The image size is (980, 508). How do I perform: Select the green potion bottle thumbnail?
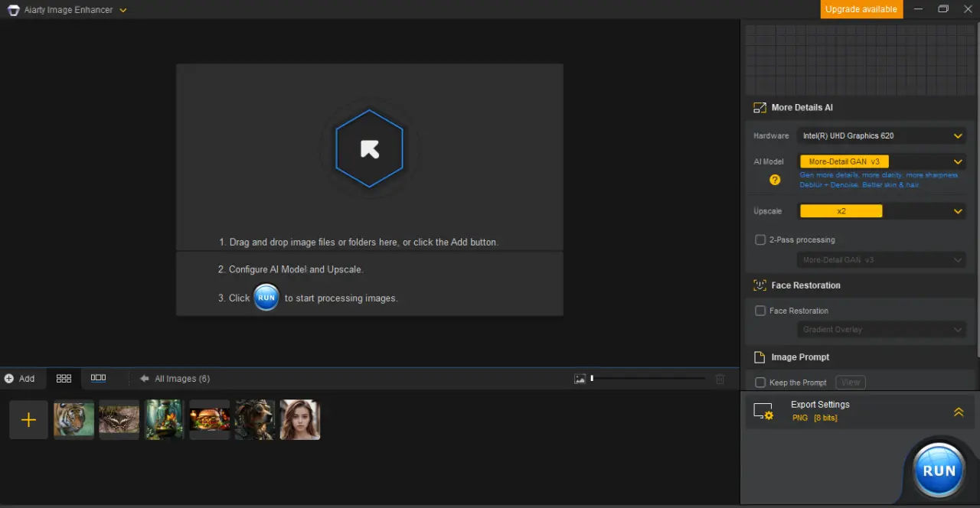[165, 419]
